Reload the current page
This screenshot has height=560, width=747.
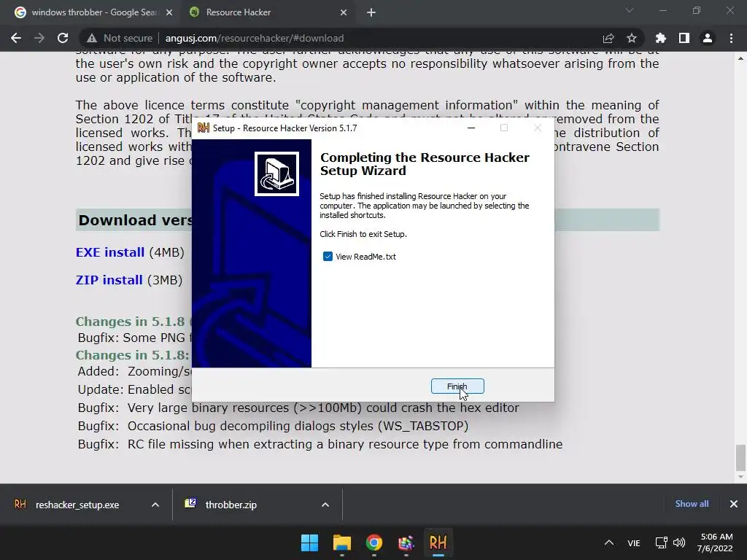coord(63,38)
